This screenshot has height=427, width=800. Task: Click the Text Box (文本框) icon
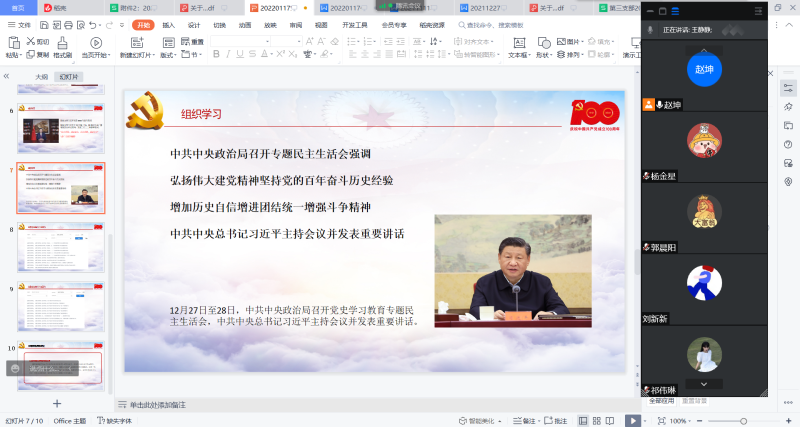coord(518,43)
